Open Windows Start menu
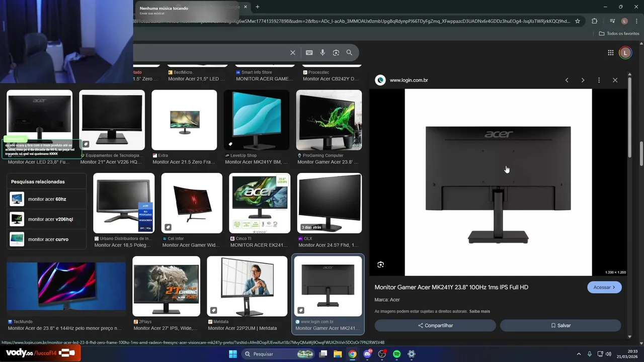 click(233, 354)
